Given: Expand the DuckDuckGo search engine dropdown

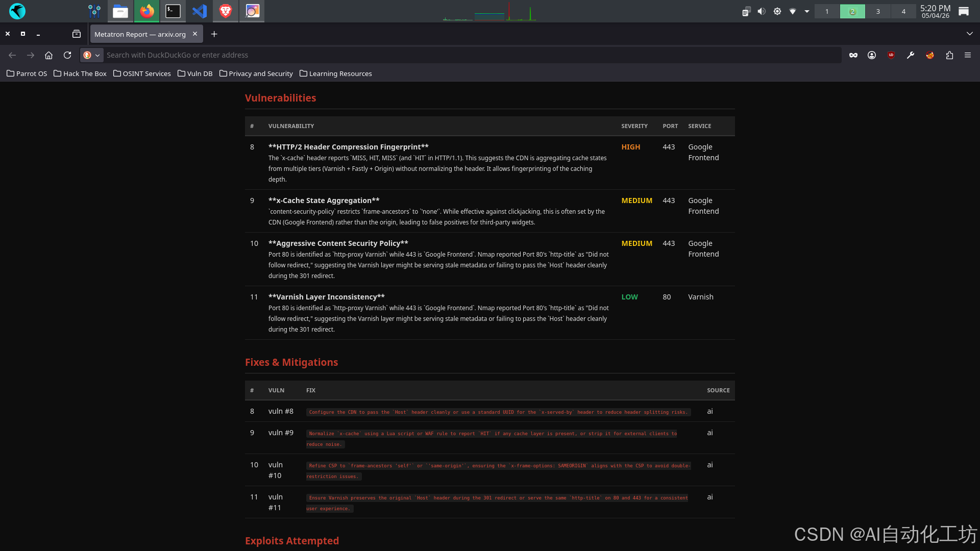Looking at the screenshot, I should point(92,55).
